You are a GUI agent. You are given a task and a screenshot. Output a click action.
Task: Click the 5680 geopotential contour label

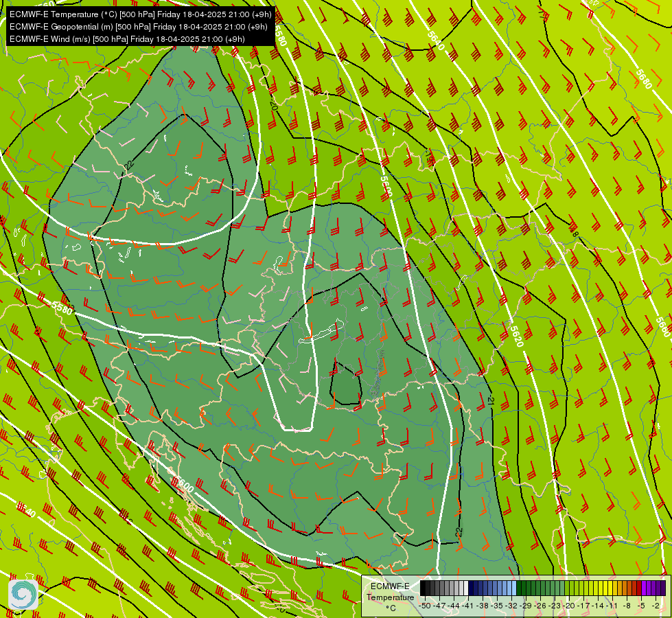click(x=643, y=79)
